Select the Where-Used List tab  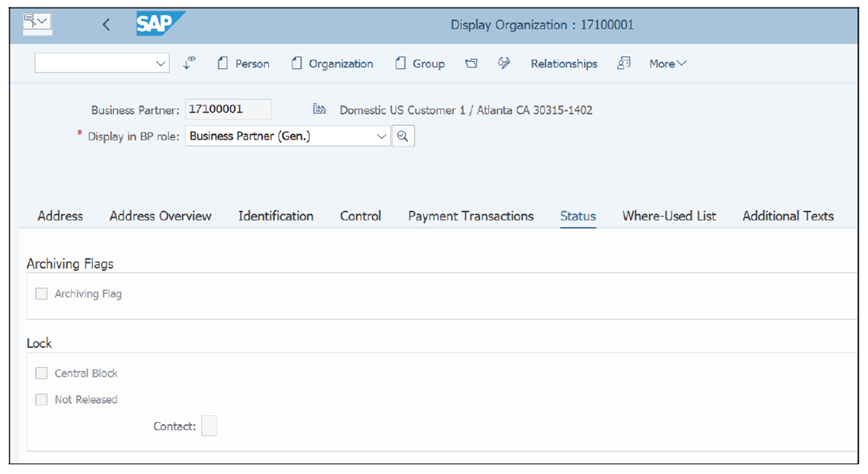(x=669, y=216)
